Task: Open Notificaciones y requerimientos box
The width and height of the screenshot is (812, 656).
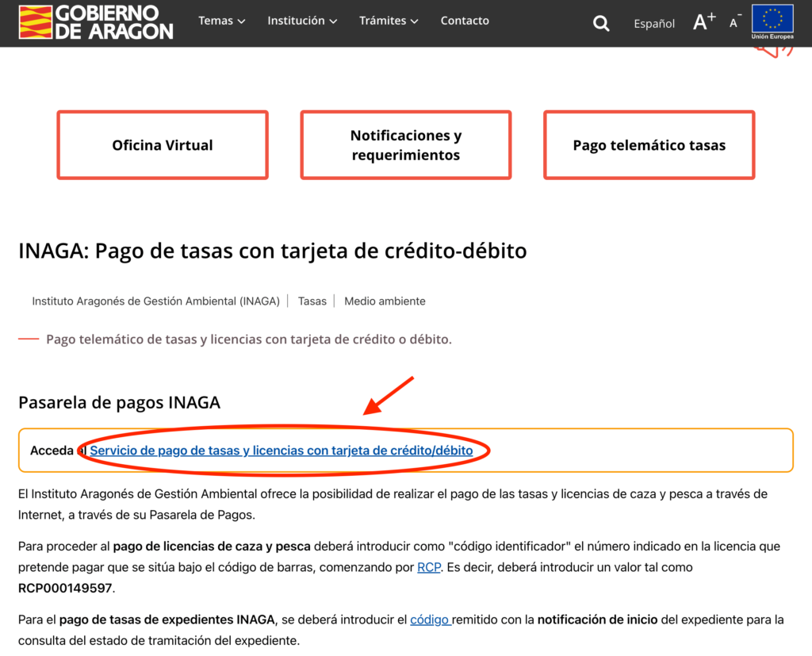Action: [x=406, y=145]
